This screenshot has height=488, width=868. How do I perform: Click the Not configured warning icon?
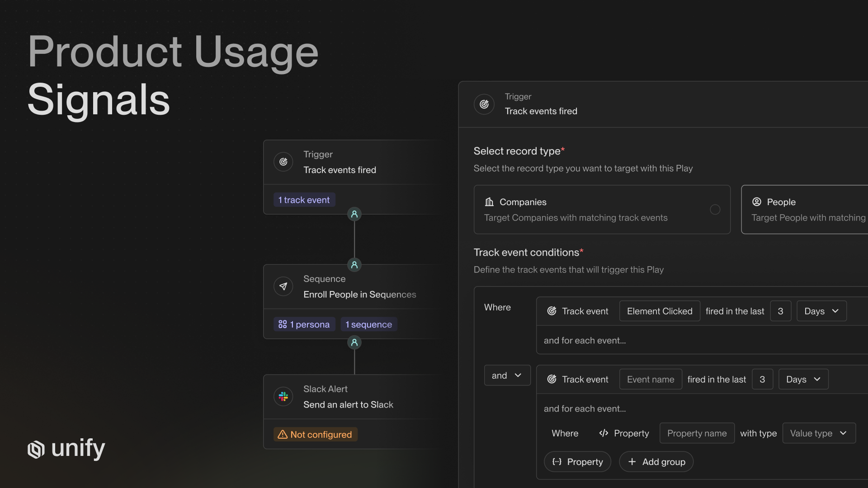coord(283,434)
